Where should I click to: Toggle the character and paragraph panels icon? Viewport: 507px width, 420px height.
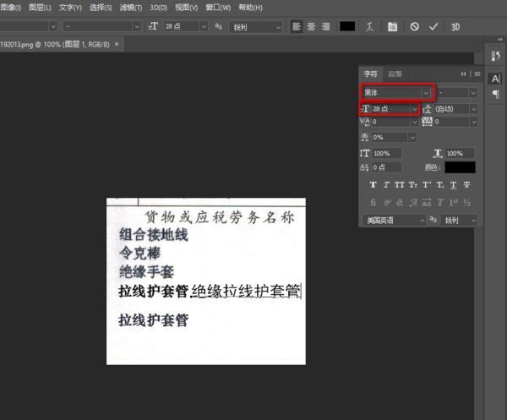392,26
